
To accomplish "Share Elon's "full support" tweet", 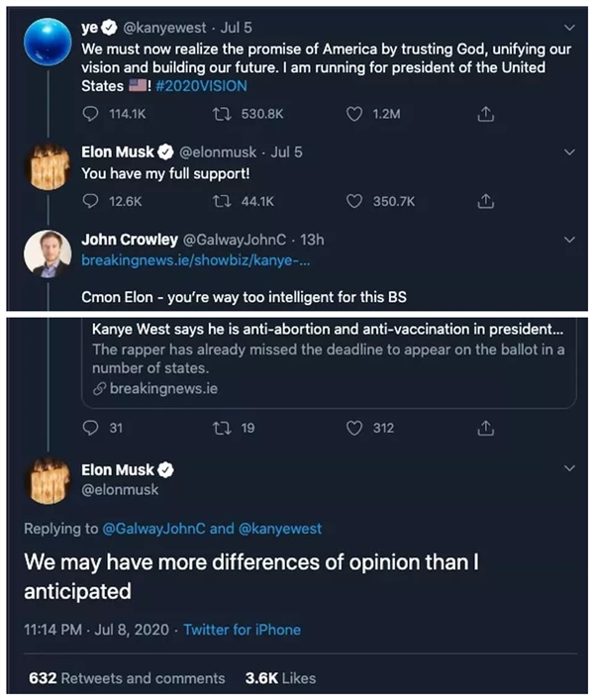I will 485,201.
